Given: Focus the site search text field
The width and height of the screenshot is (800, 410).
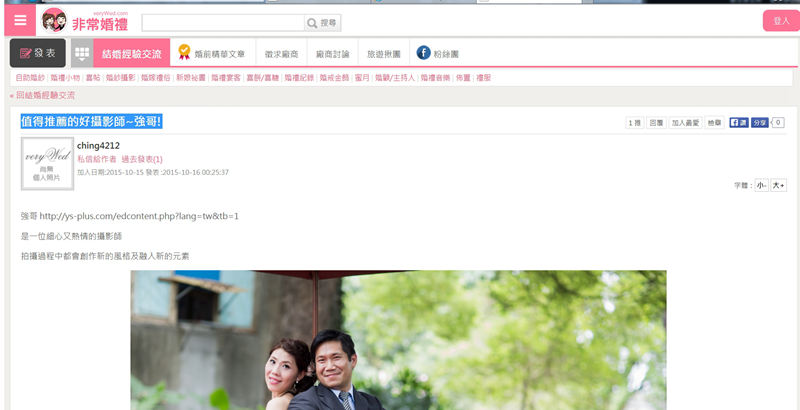Looking at the screenshot, I should (x=223, y=23).
